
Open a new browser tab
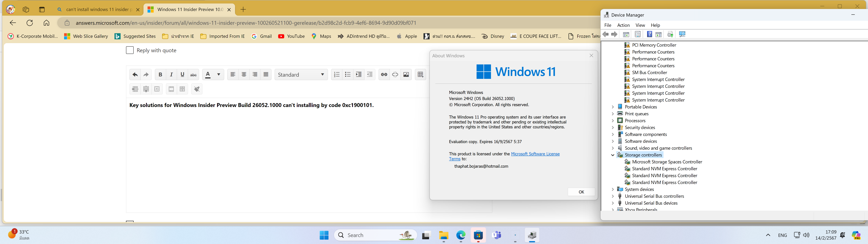click(x=243, y=9)
